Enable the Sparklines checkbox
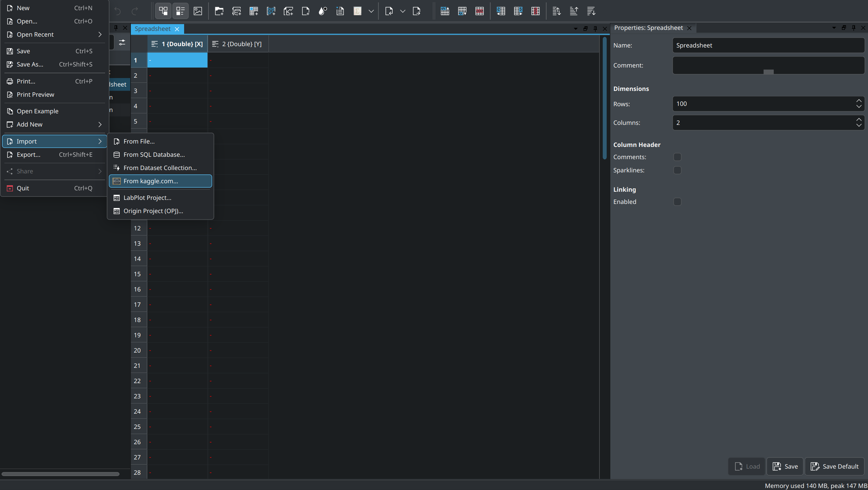 (x=677, y=170)
